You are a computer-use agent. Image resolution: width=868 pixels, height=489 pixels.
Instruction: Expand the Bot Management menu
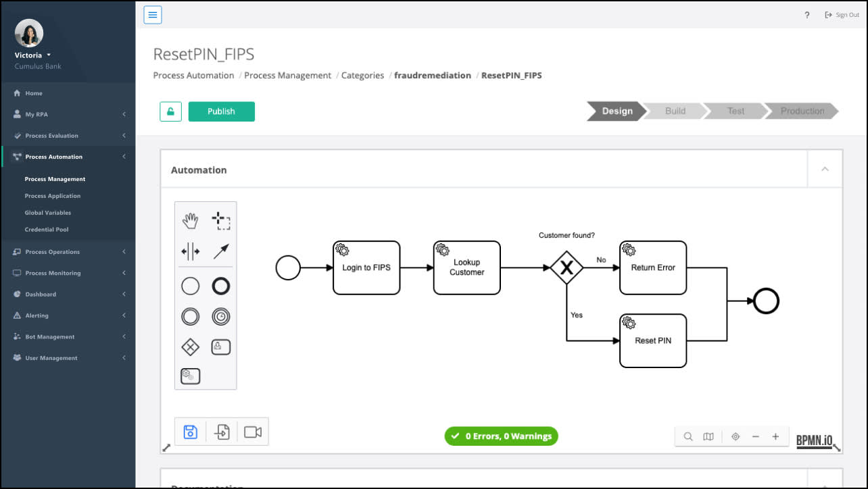[x=68, y=336]
